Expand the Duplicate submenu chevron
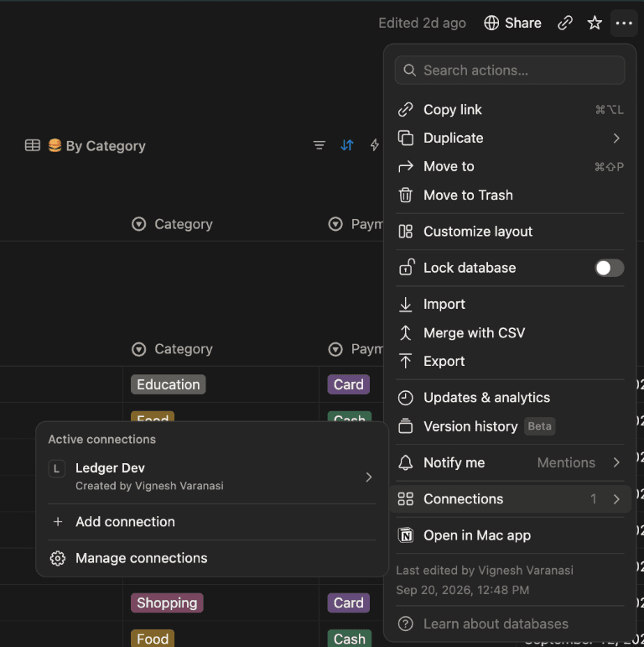The width and height of the screenshot is (644, 647). [x=616, y=138]
